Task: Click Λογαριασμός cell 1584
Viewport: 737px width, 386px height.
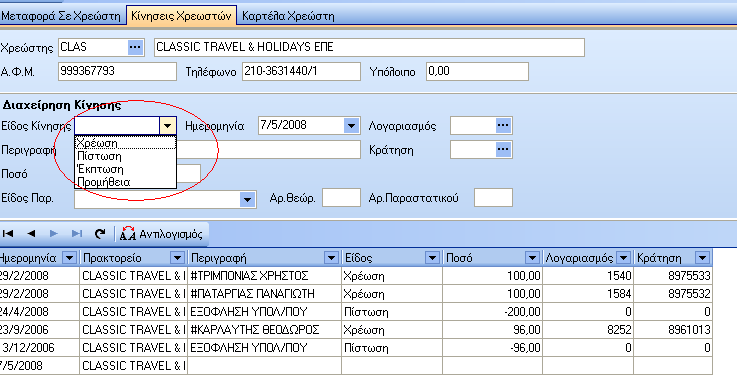Action: click(x=588, y=294)
